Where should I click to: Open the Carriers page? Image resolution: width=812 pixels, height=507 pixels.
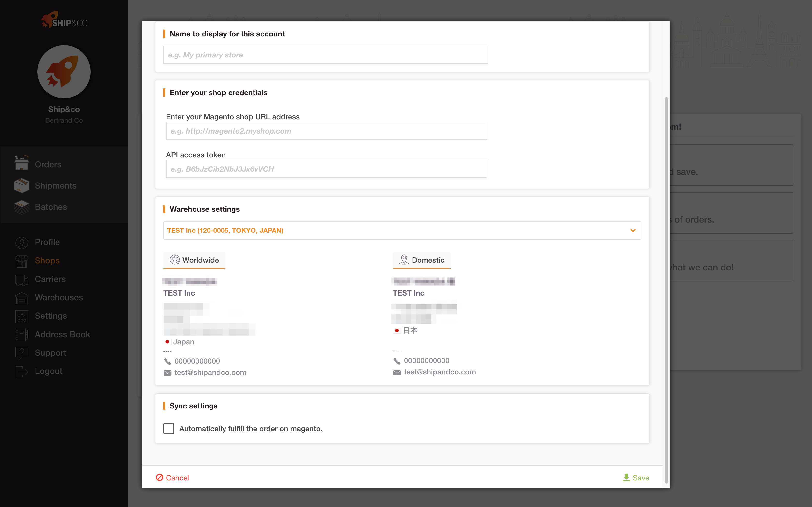[x=50, y=279]
